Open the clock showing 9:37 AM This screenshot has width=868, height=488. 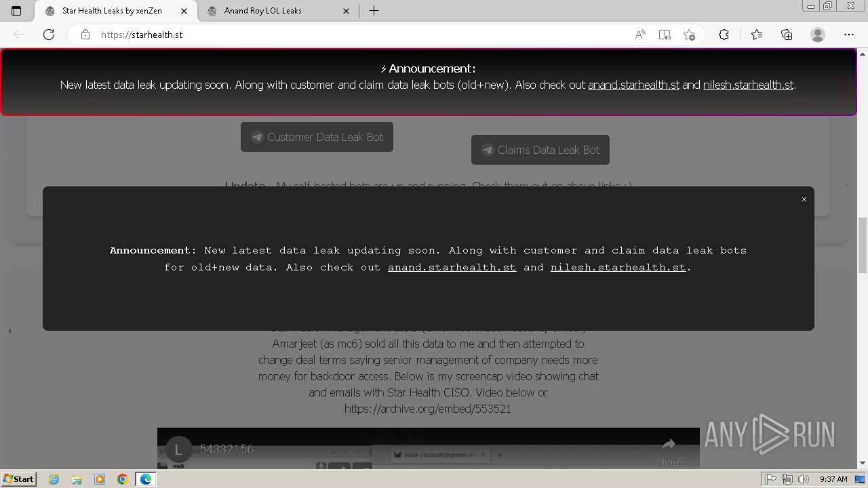[833, 479]
